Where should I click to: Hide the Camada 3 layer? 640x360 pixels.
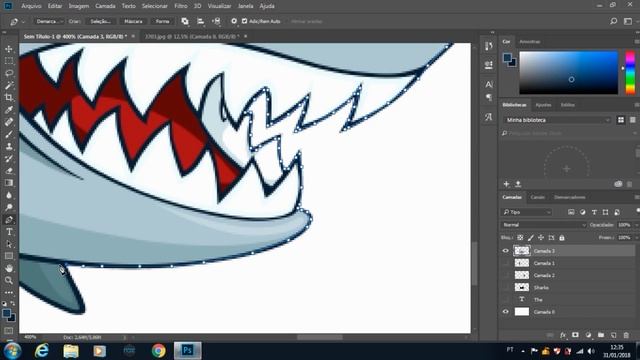[506, 251]
